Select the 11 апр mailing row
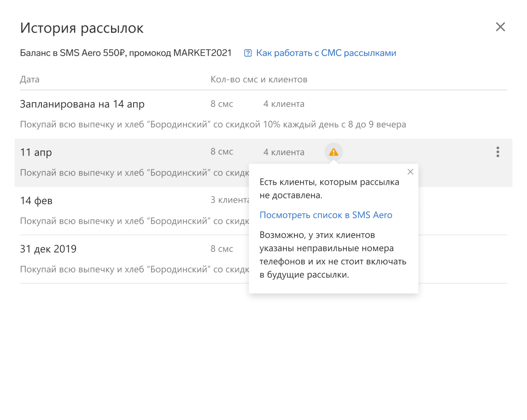Screen dimensions: 527x420 tap(263, 163)
